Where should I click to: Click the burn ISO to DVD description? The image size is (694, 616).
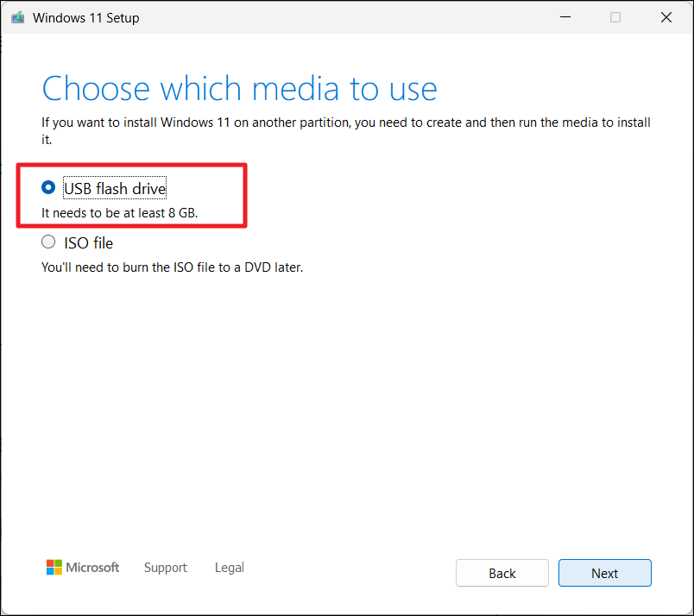(x=172, y=267)
